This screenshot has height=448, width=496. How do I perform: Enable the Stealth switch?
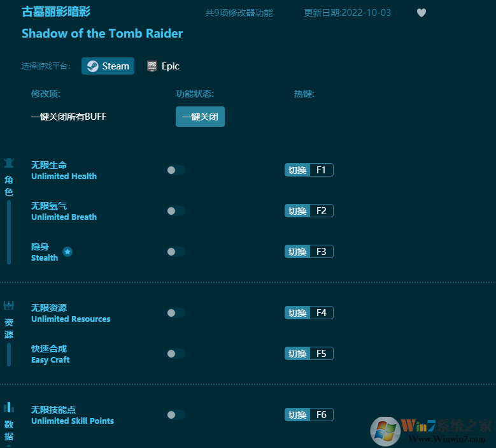point(176,252)
